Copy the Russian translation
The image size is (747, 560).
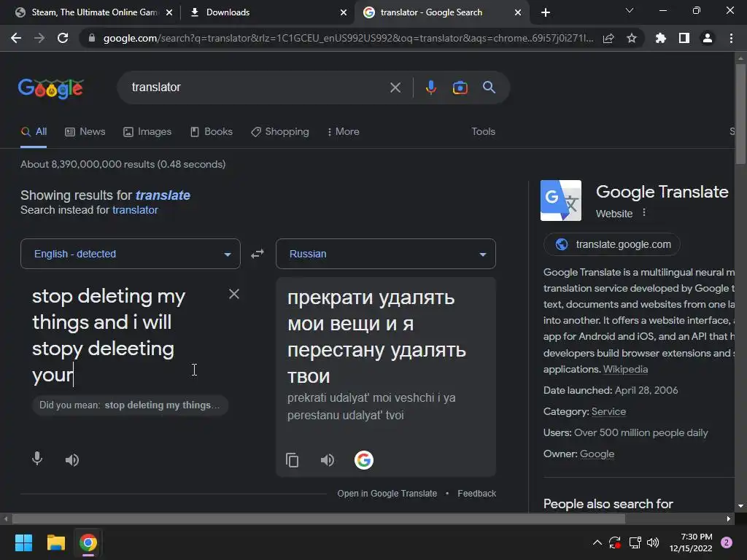point(292,460)
